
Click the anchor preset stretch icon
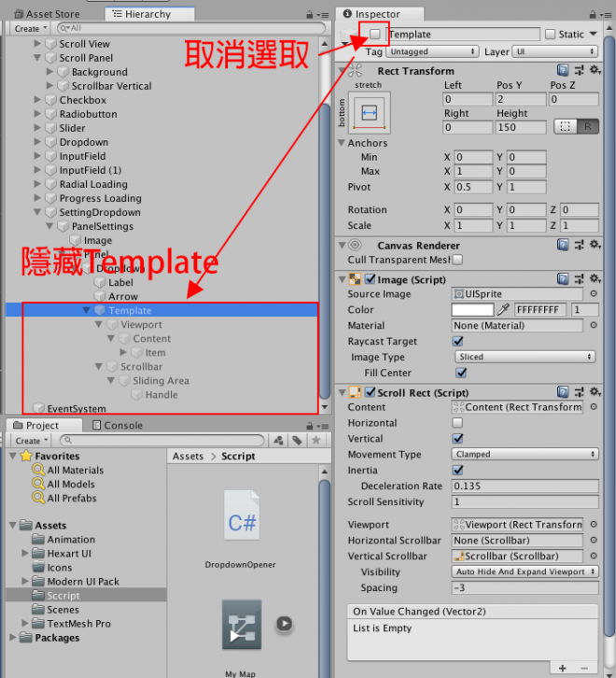[x=369, y=113]
